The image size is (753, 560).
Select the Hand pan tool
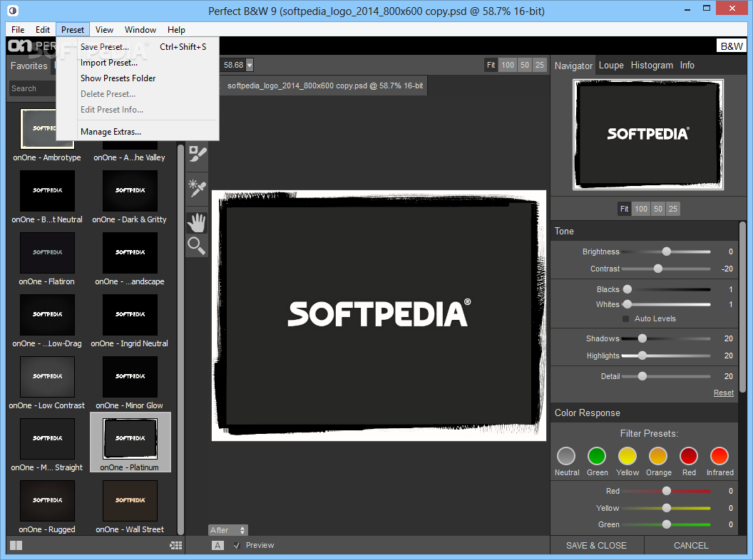[x=197, y=223]
